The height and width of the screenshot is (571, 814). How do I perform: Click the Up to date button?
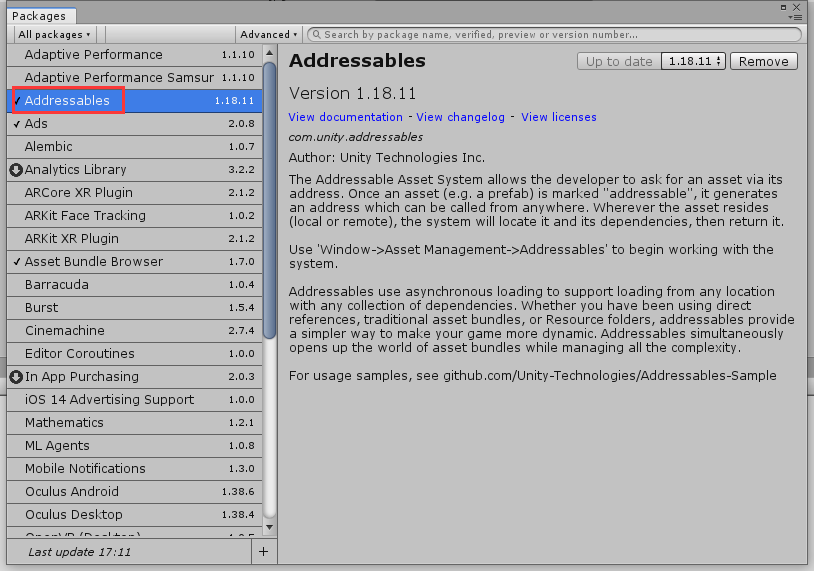(x=619, y=61)
